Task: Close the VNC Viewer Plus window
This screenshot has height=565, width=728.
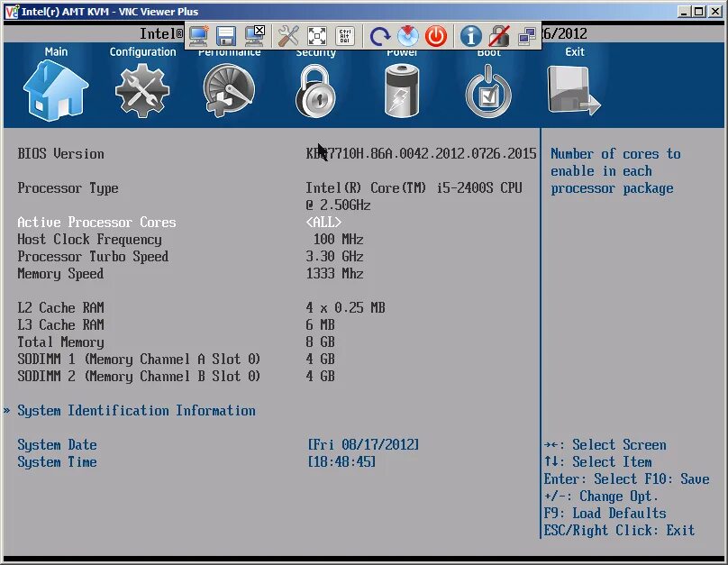Action: [x=715, y=12]
